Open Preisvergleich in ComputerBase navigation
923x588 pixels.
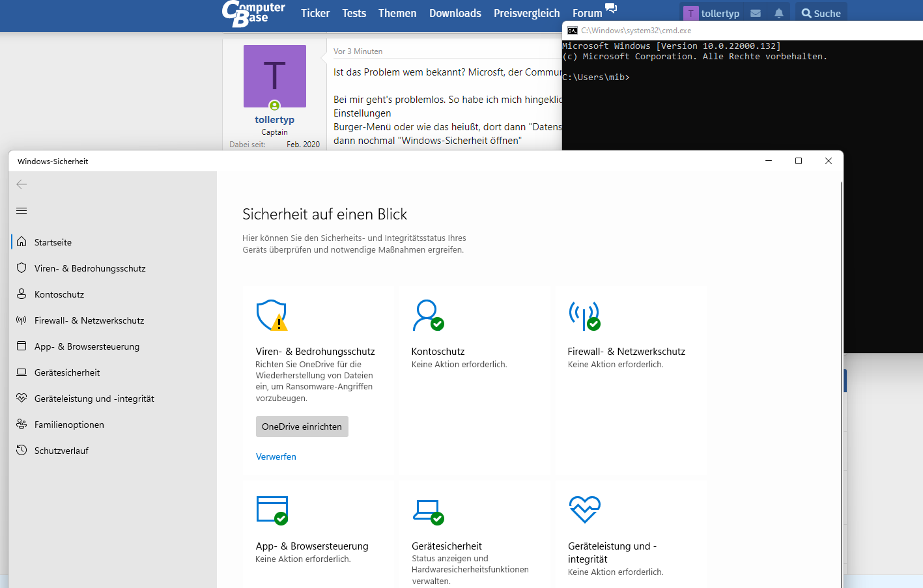527,13
